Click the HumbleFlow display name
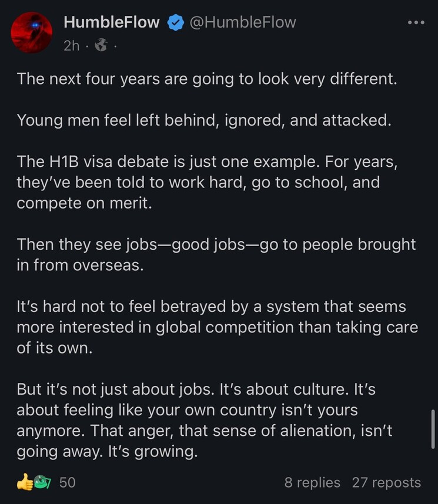 (111, 22)
